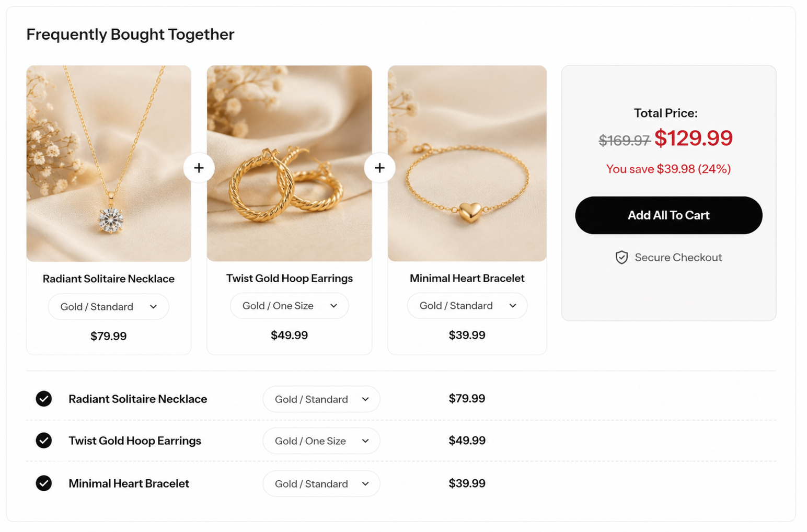Open Twist Gold Hoop Earrings title under image
The height and width of the screenshot is (532, 807).
click(x=290, y=278)
